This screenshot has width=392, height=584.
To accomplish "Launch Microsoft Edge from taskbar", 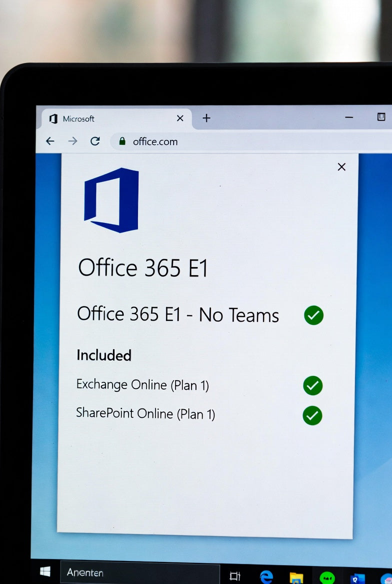I will (266, 577).
